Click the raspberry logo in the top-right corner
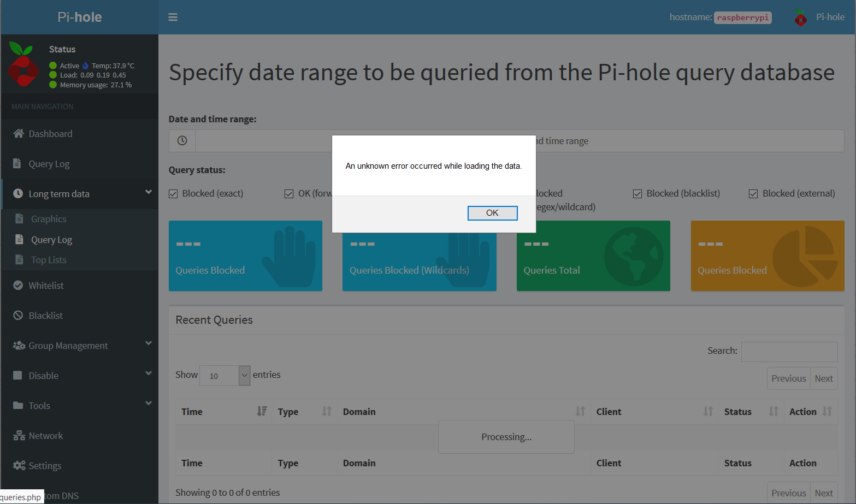 click(x=800, y=17)
